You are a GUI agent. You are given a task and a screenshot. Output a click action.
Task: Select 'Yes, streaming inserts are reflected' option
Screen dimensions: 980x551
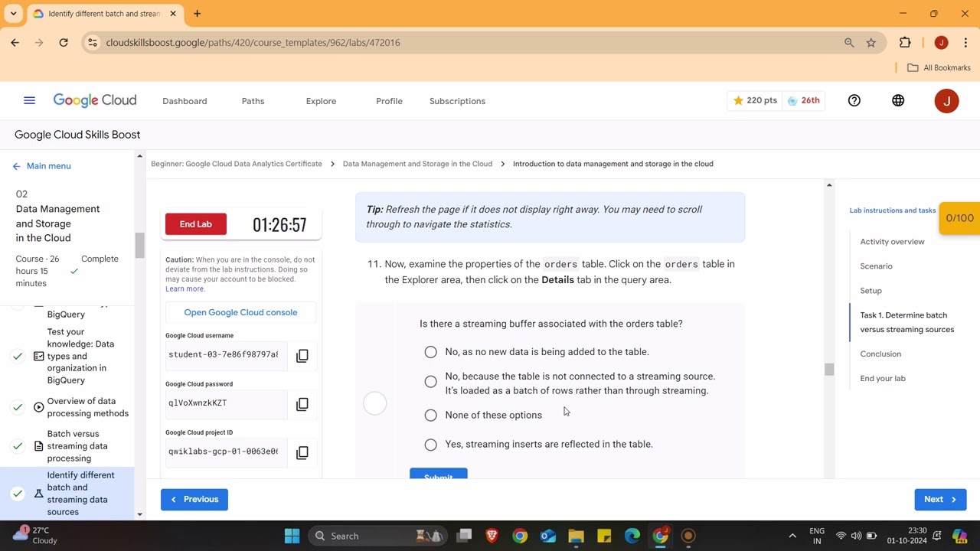point(430,444)
